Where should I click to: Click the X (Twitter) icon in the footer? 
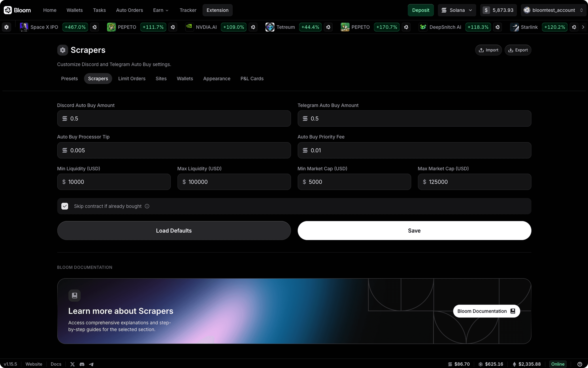72,364
